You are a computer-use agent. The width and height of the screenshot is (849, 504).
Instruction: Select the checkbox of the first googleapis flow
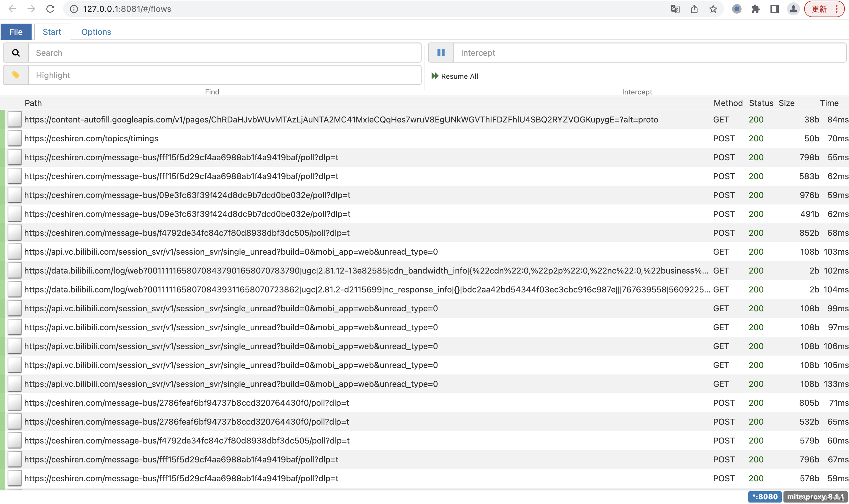tap(14, 120)
